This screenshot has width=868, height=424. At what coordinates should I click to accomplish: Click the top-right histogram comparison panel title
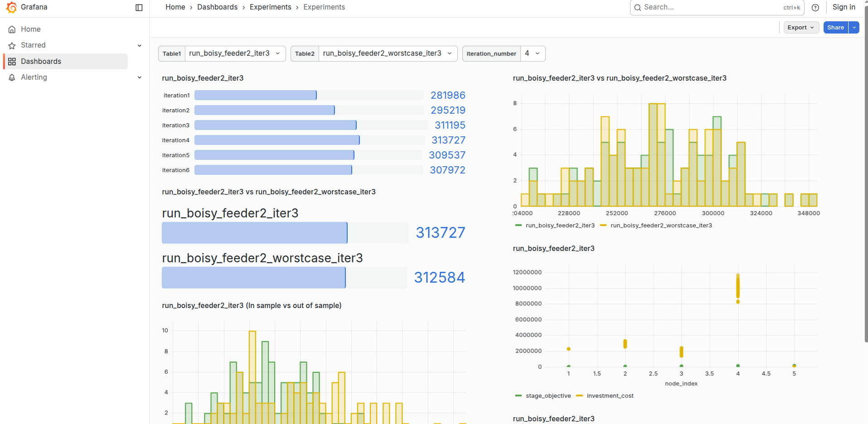620,78
